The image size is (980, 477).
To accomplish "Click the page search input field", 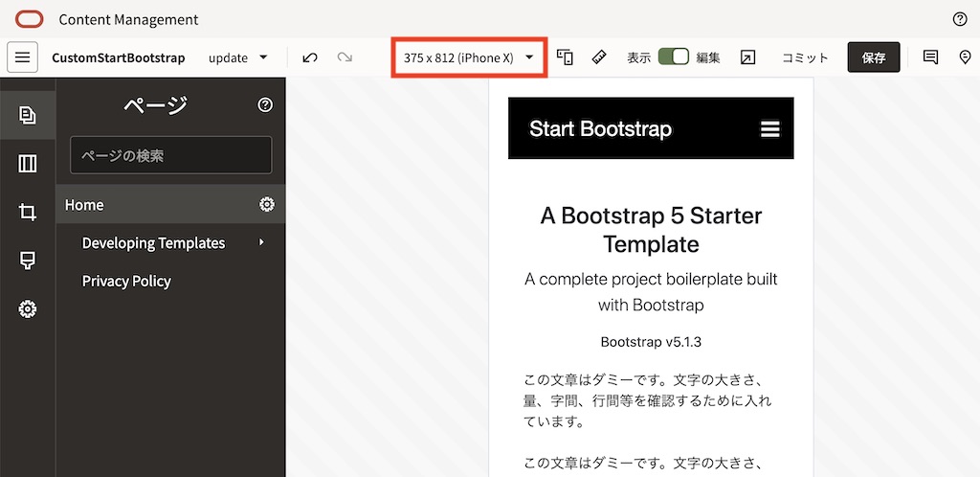I will [170, 155].
